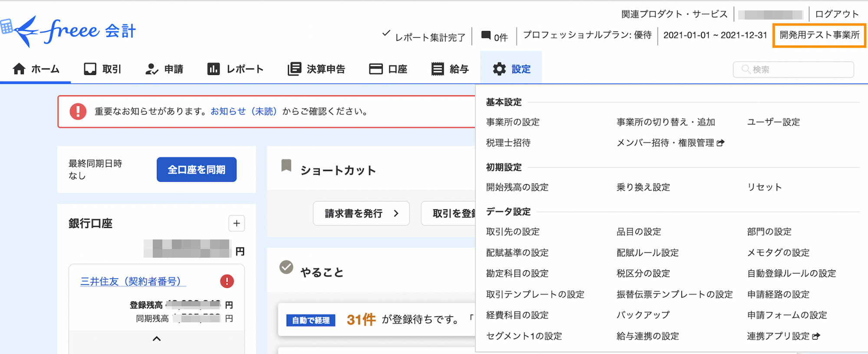Select 勘定科目の設定 from settings menu

tap(517, 273)
